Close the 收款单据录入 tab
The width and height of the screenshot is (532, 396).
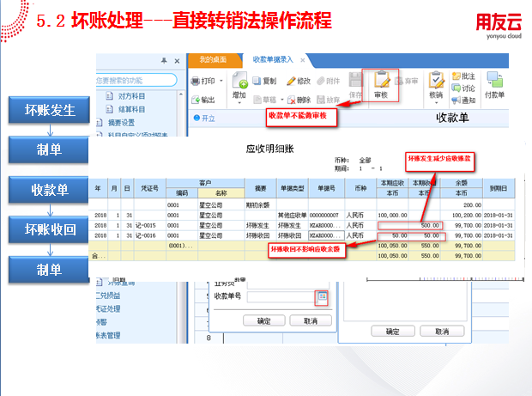[x=303, y=60]
